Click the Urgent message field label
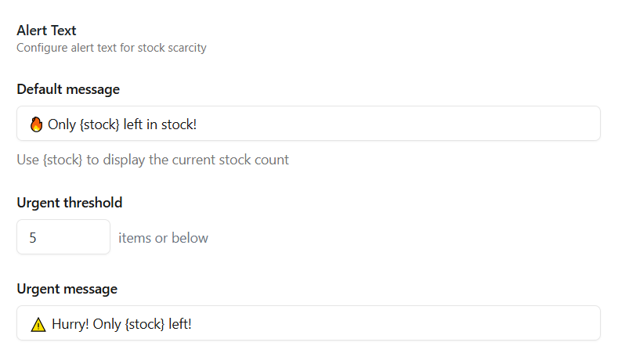This screenshot has height=364, width=618. pos(67,289)
